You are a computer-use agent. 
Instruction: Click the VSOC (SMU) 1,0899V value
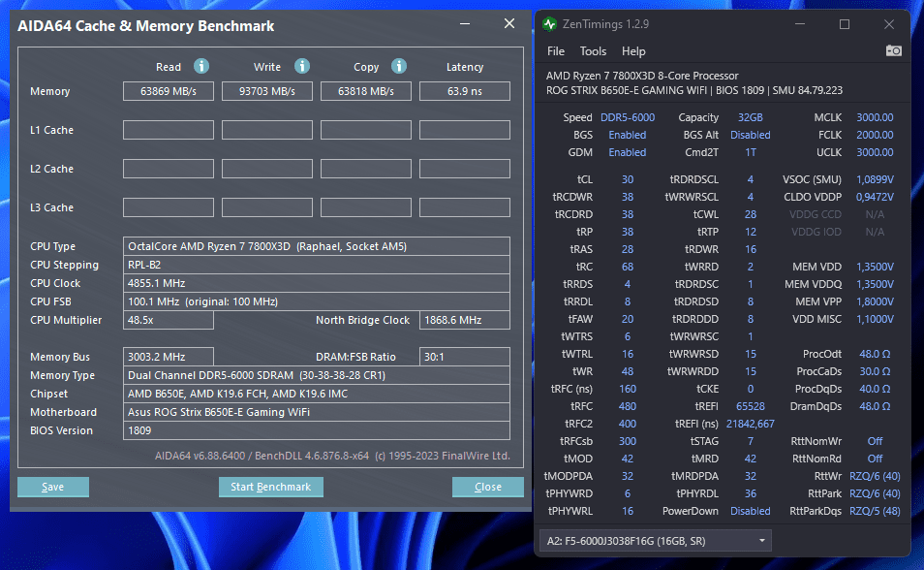875,179
